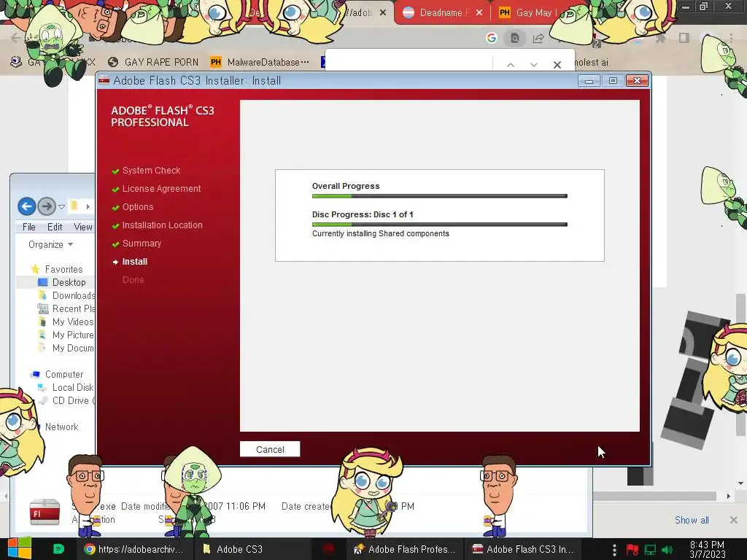Viewport: 747px width, 560px height.
Task: Maximize the Adobe Flash CS3 Installer window
Action: pyautogui.click(x=613, y=81)
